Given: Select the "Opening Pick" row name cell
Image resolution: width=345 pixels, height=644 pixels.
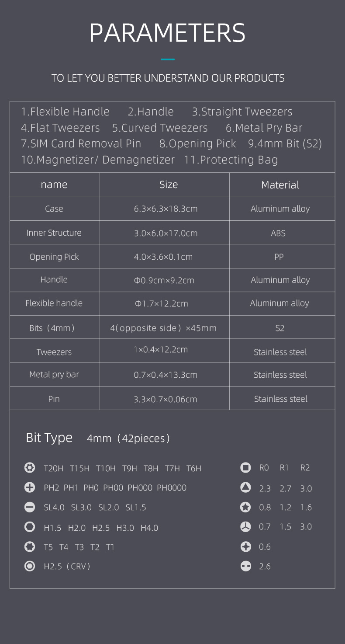Looking at the screenshot, I should pos(54,257).
